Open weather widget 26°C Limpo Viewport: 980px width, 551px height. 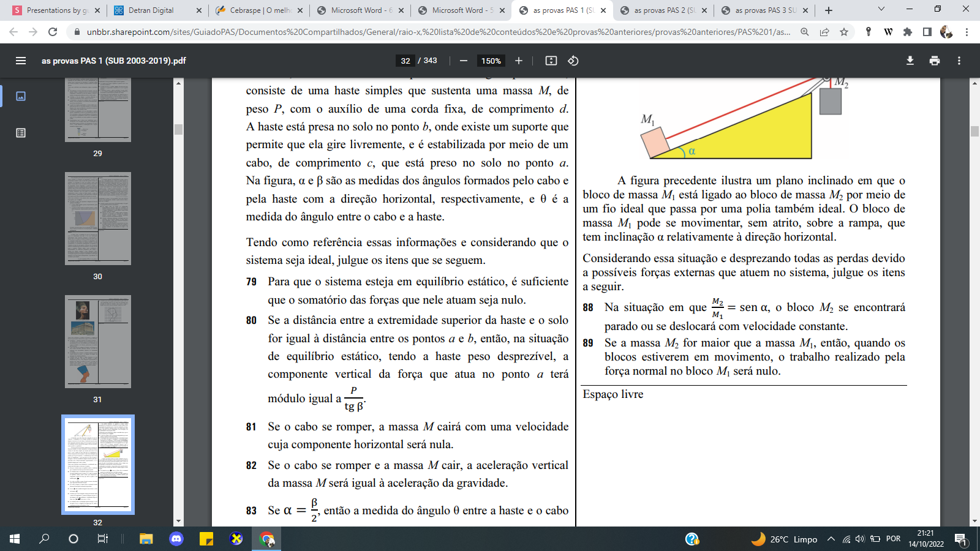pos(785,539)
